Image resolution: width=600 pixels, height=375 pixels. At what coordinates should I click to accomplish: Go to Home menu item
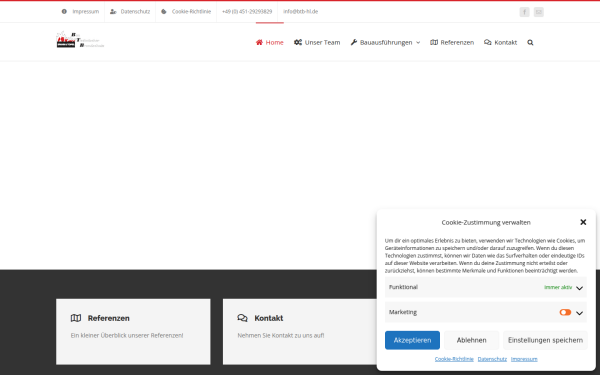(x=270, y=42)
